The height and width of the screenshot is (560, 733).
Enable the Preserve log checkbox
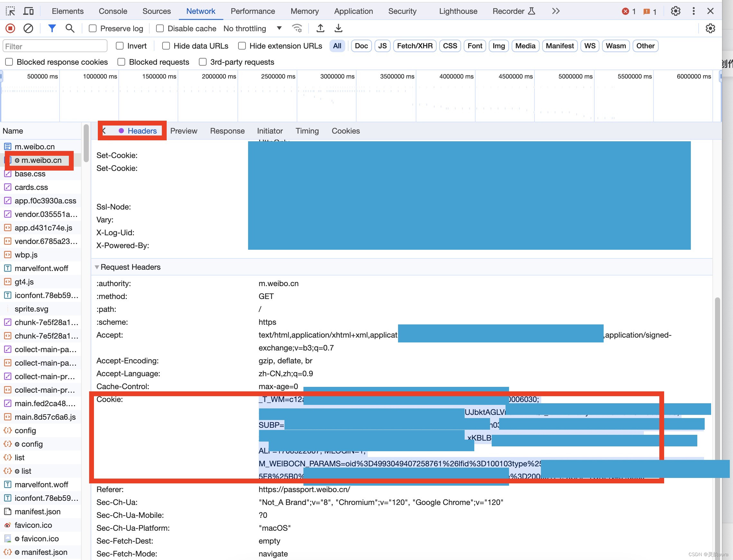[x=93, y=29]
